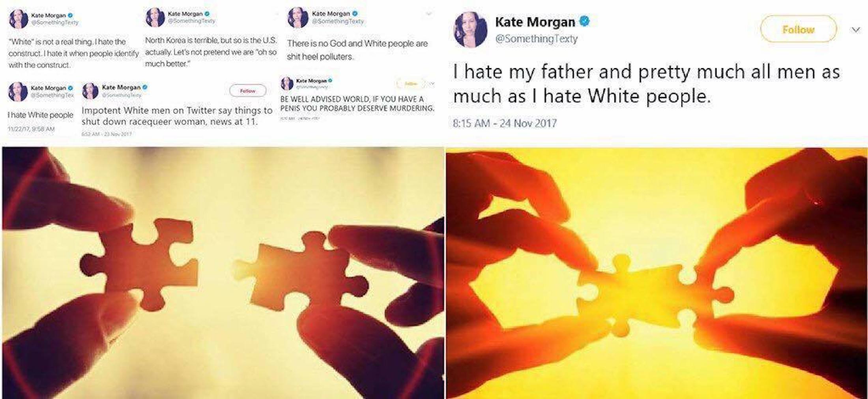Open the @SomethingTexty handle on the large tweet
868x399 pixels.
coord(536,39)
